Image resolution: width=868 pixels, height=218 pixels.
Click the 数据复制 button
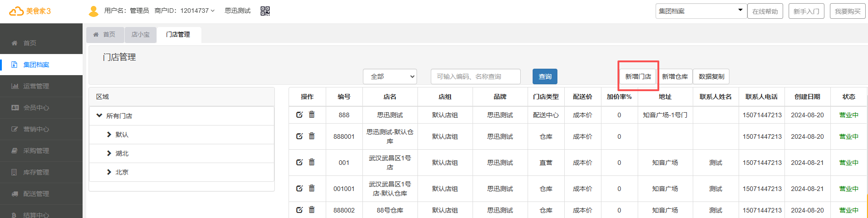711,76
